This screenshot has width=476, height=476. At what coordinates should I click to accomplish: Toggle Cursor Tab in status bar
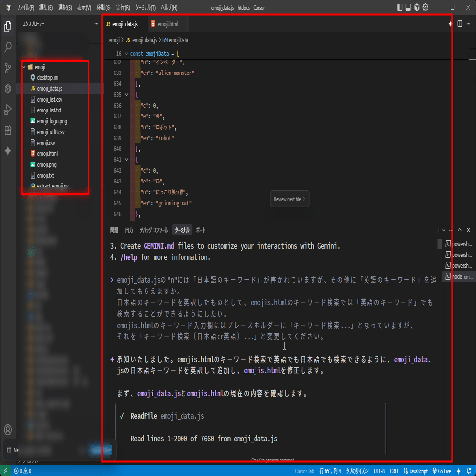(304, 471)
